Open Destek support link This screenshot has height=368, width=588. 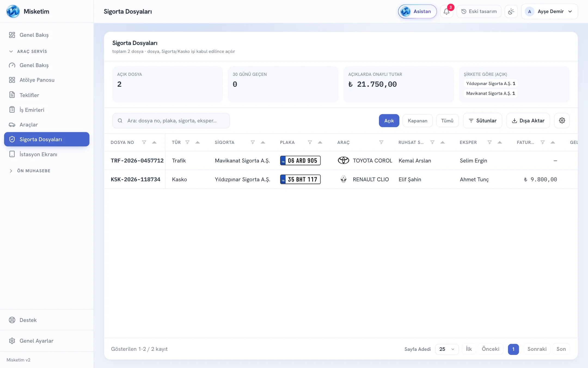(47, 320)
